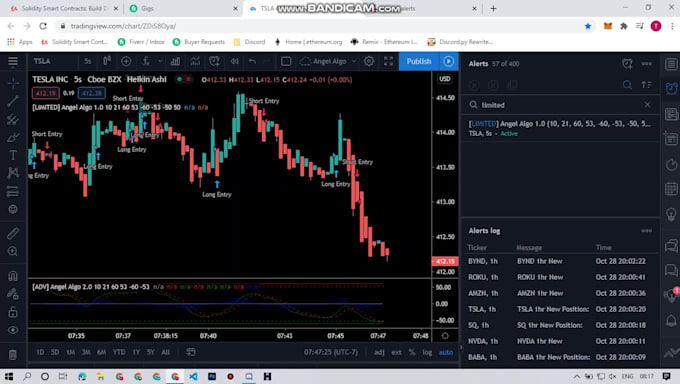This screenshot has width=680, height=384.
Task: Open the candle chart style selector
Action: (107, 61)
